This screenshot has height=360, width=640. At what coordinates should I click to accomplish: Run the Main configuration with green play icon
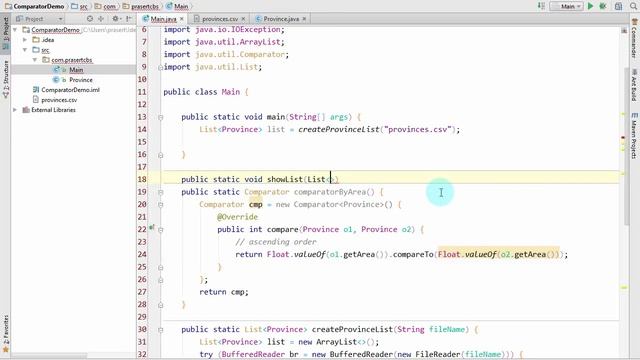click(x=590, y=6)
